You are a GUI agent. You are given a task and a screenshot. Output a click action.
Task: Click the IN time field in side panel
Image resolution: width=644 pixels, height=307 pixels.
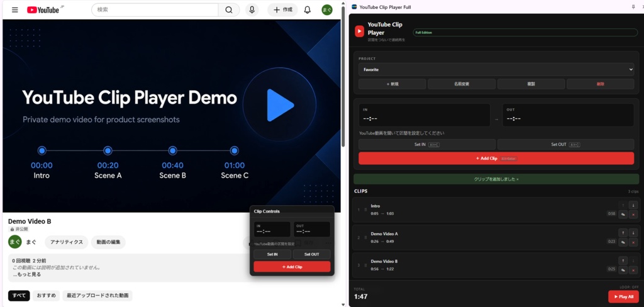point(425,115)
